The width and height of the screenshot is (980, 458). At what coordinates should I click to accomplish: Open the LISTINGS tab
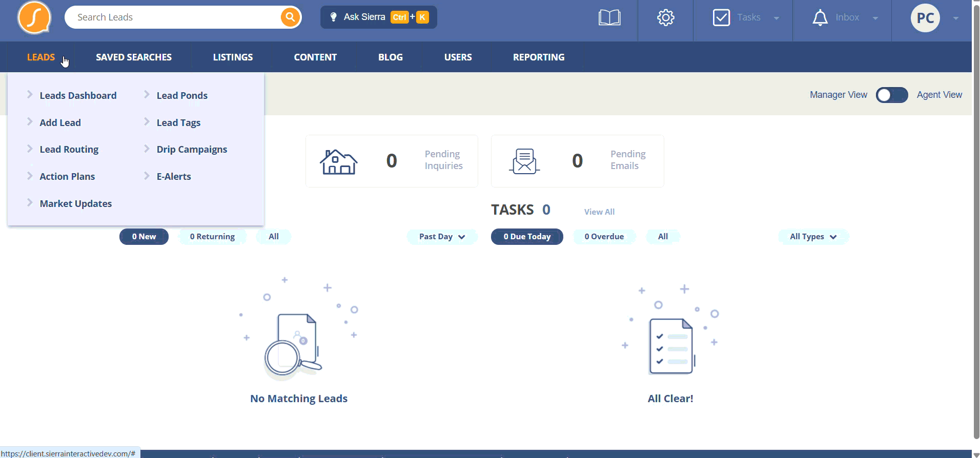pyautogui.click(x=233, y=57)
